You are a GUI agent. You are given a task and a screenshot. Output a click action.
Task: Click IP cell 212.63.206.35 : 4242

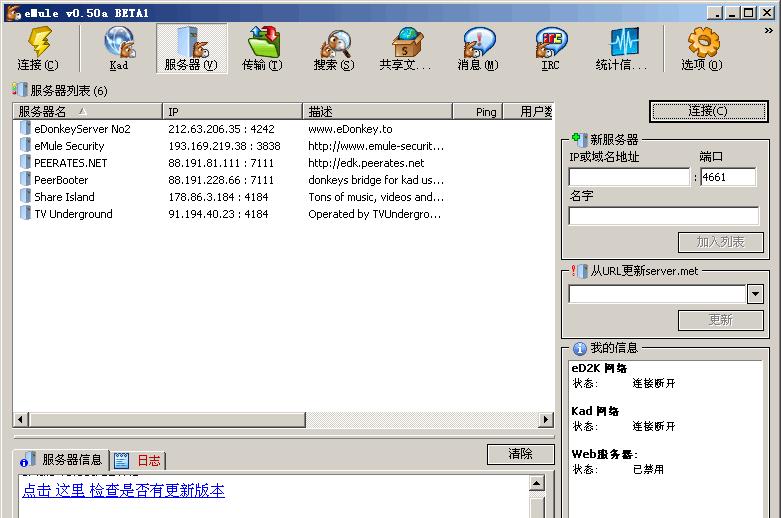click(221, 129)
